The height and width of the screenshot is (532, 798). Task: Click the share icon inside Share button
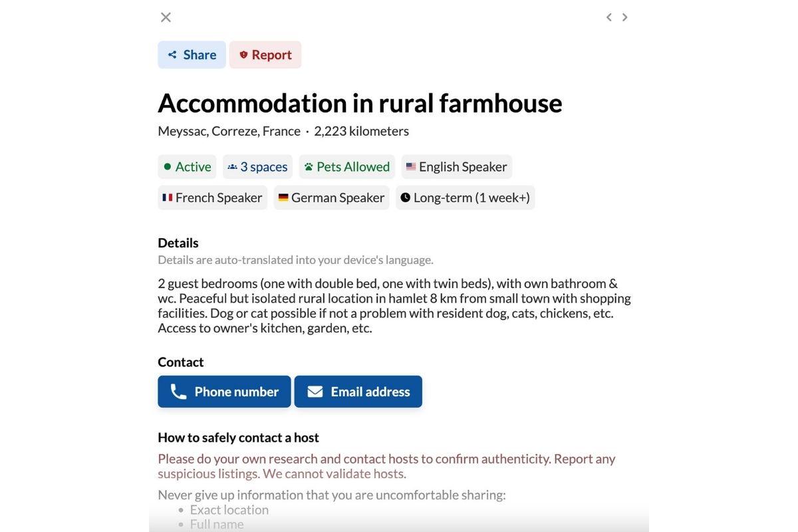click(172, 55)
